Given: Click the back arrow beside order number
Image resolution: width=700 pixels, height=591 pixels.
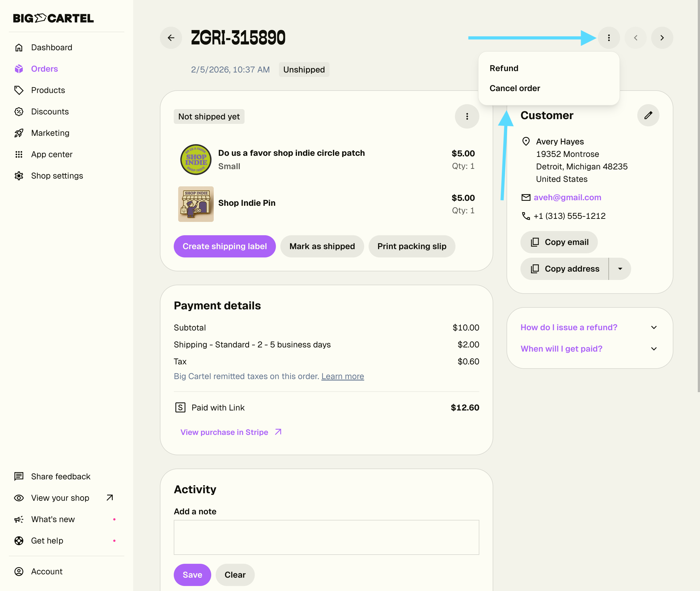Looking at the screenshot, I should tap(171, 38).
